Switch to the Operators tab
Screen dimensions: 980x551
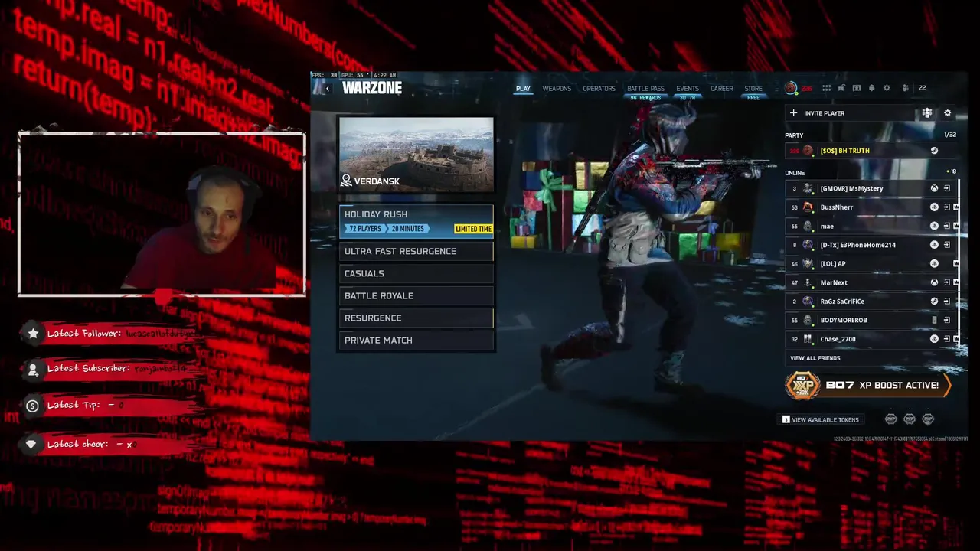(x=599, y=89)
